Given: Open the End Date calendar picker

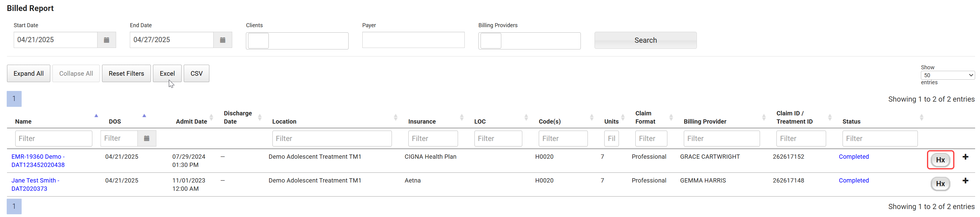Looking at the screenshot, I should pos(222,40).
